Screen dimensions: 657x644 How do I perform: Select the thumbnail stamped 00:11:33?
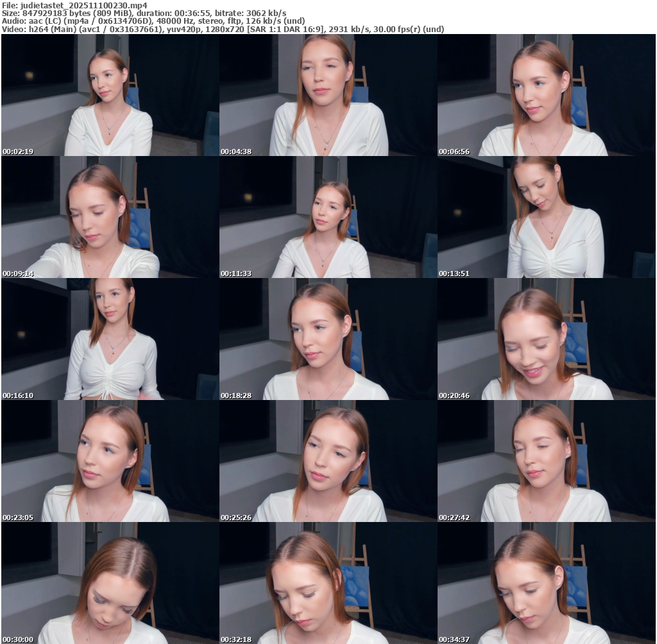coord(328,217)
